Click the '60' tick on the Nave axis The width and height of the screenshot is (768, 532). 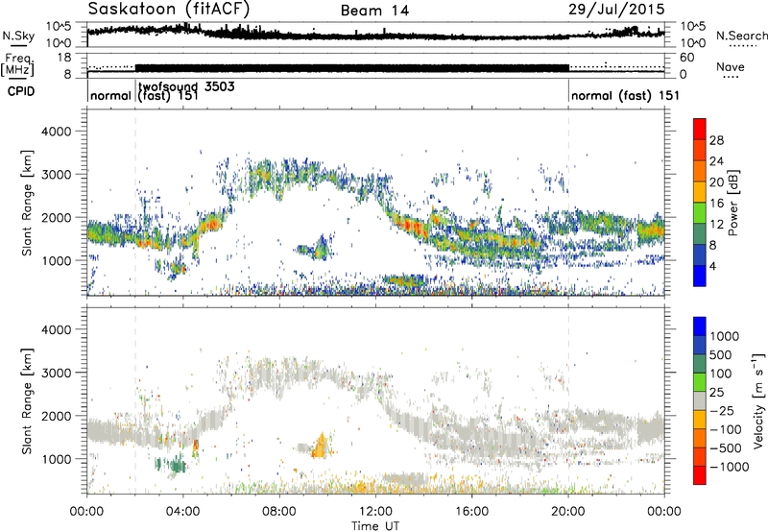pyautogui.click(x=686, y=58)
